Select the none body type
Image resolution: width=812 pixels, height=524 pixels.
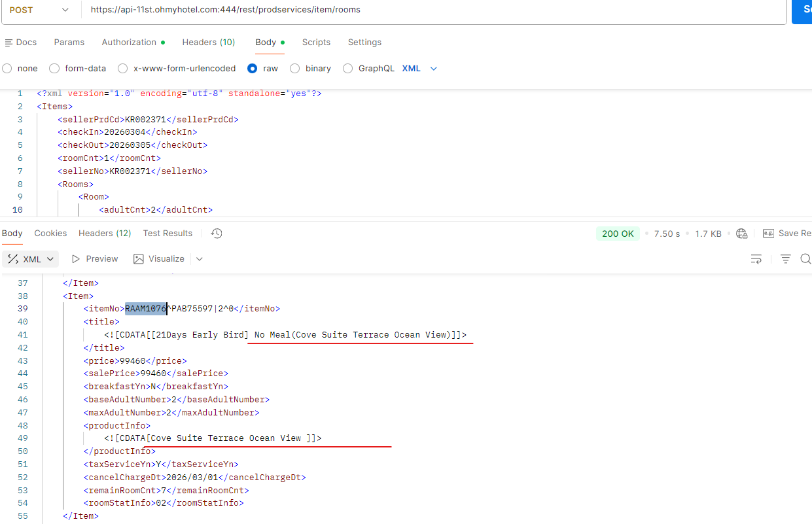[x=20, y=68]
